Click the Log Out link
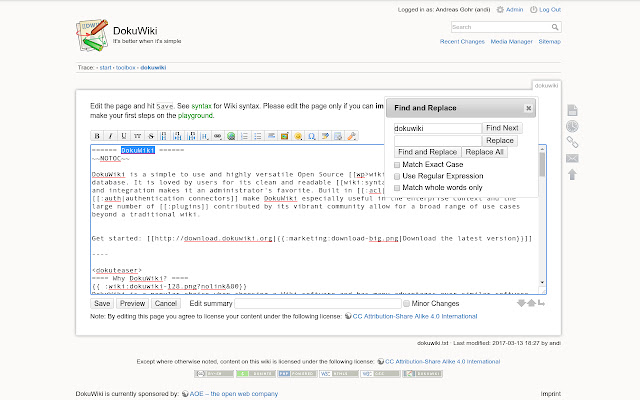 tap(550, 9)
